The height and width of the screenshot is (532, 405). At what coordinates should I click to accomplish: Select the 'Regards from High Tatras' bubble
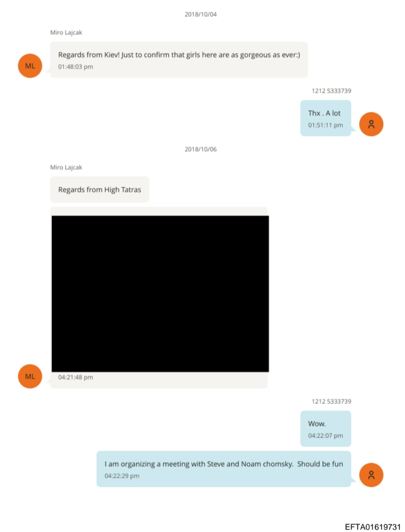click(100, 189)
